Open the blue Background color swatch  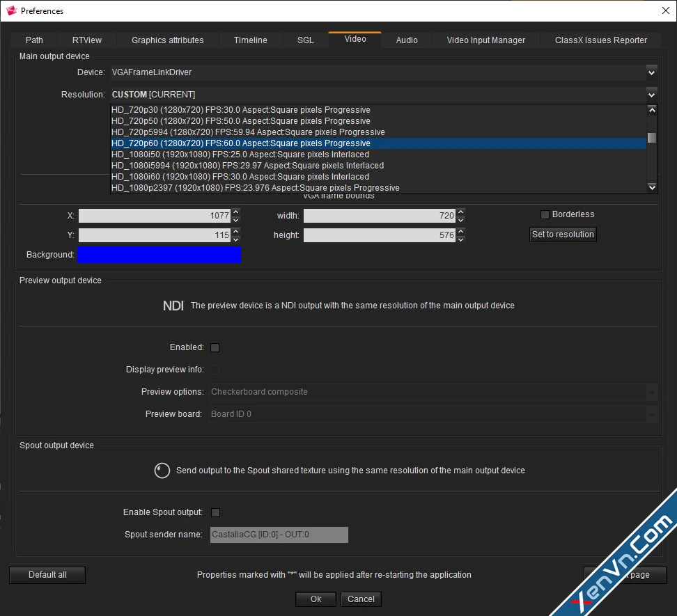point(159,255)
